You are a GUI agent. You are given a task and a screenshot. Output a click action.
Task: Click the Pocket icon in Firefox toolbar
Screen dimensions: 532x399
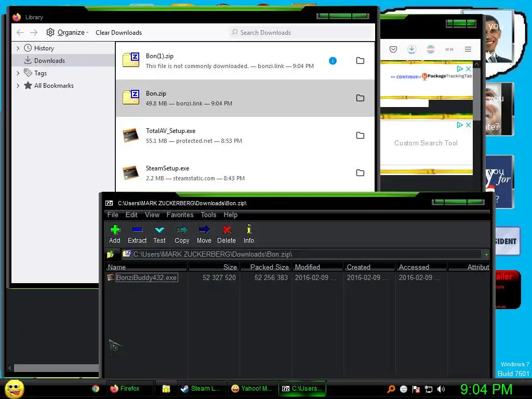point(393,49)
